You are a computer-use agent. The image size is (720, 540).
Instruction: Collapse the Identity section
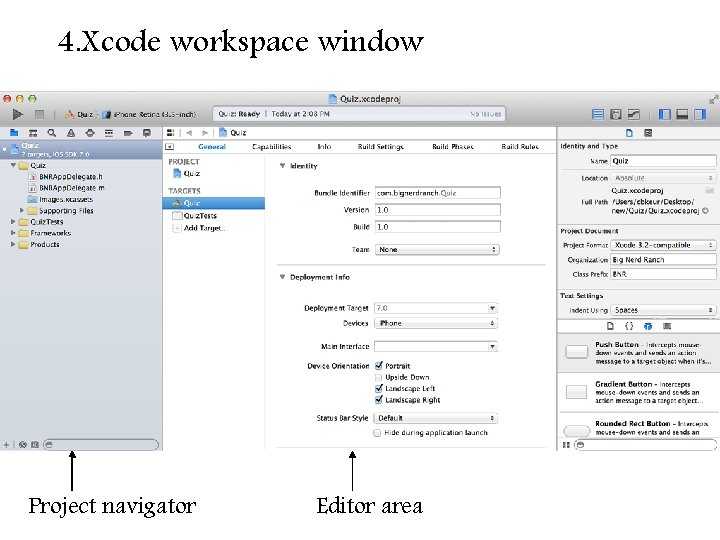click(282, 166)
